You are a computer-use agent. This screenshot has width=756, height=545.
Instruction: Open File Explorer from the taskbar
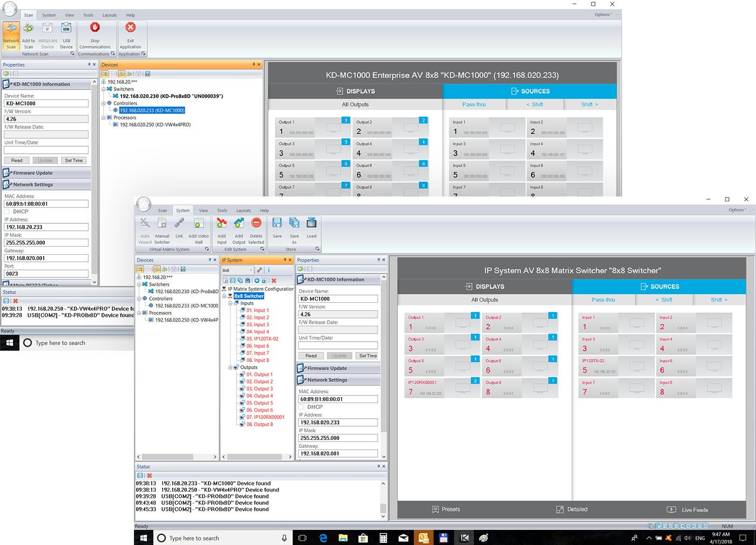tap(343, 538)
